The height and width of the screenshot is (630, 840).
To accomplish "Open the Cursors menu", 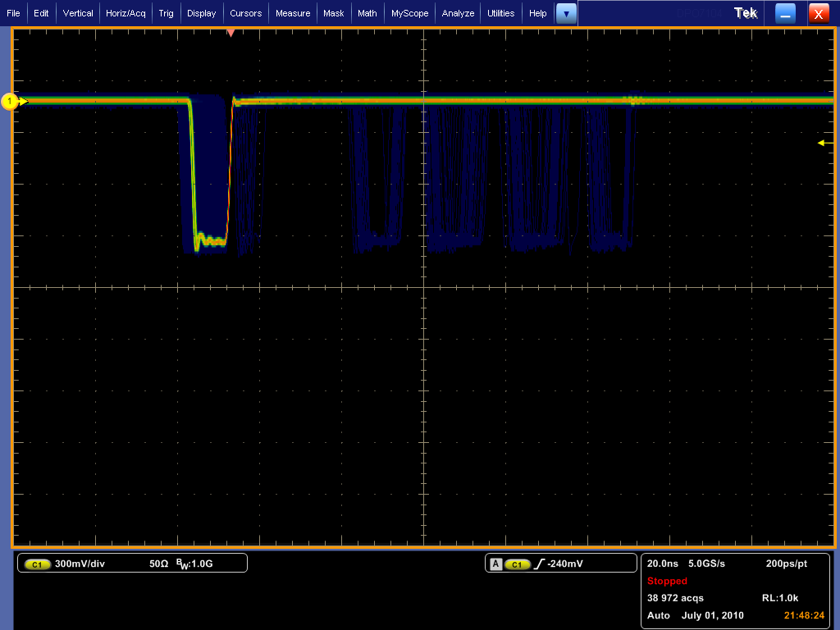I will [246, 13].
